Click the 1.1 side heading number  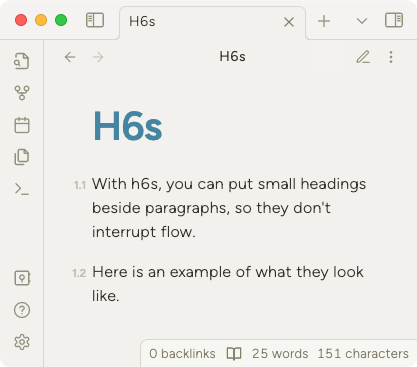pyautogui.click(x=80, y=185)
